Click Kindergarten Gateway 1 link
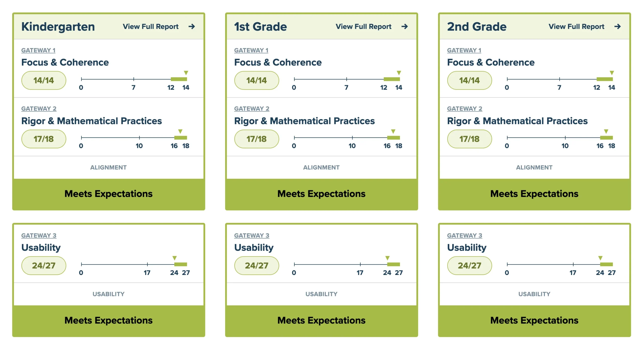644x350 pixels. click(38, 50)
